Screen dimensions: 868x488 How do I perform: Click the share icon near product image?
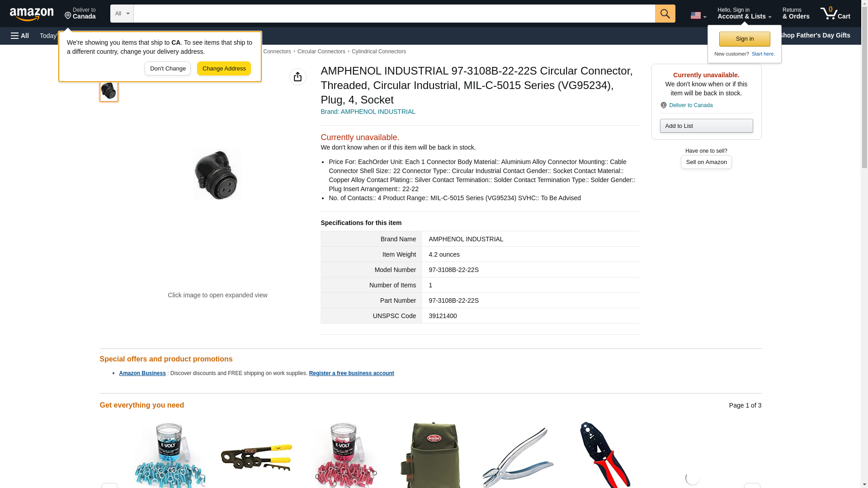tap(297, 77)
